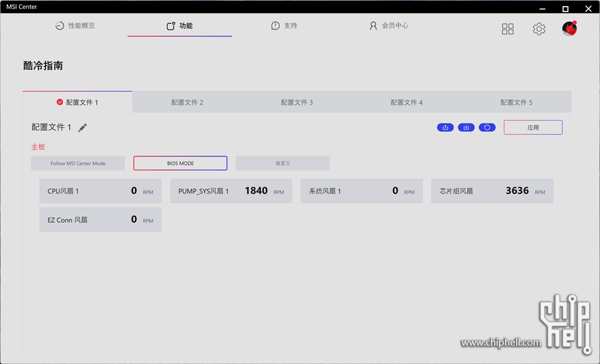Switch to 配置文件 3 tab
This screenshot has height=364, width=600.
pyautogui.click(x=297, y=102)
